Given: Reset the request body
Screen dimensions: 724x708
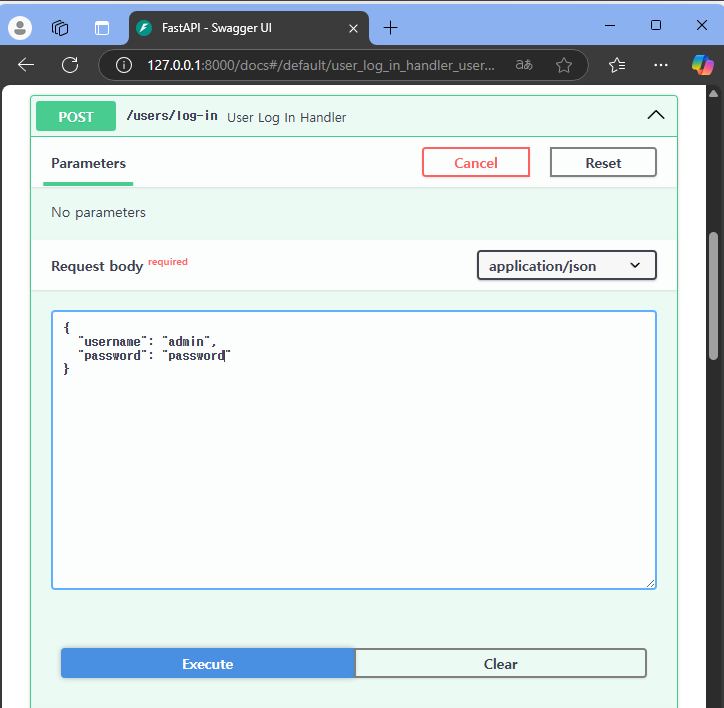Looking at the screenshot, I should (x=603, y=163).
